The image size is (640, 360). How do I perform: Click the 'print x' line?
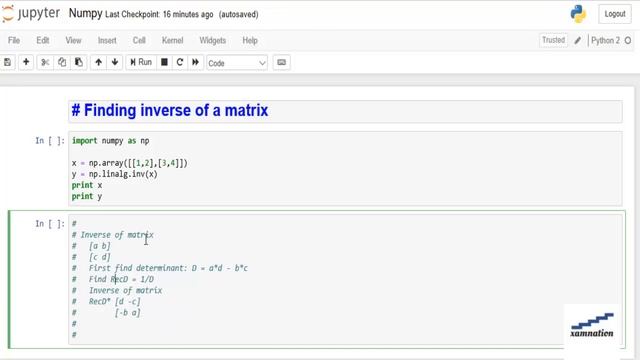(87, 185)
